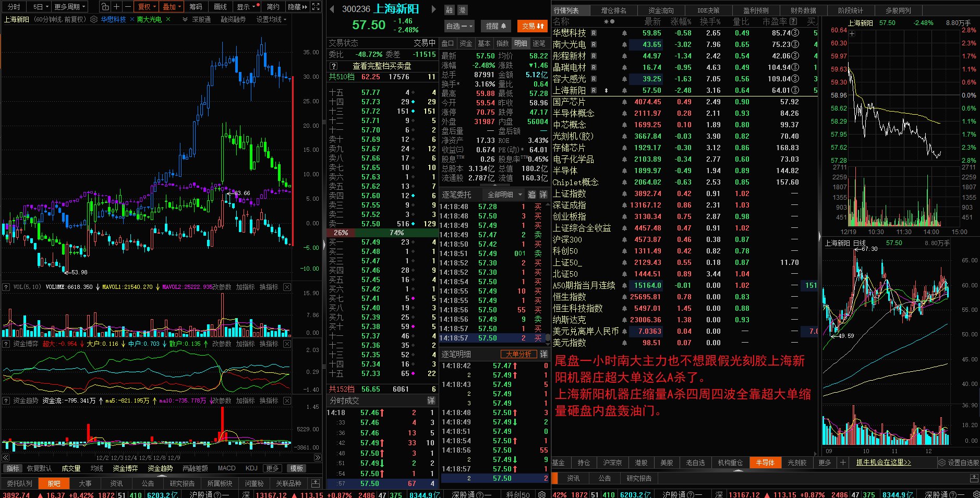Toggle 资金博弈 indicator
The width and height of the screenshot is (980, 498).
coord(125,468)
